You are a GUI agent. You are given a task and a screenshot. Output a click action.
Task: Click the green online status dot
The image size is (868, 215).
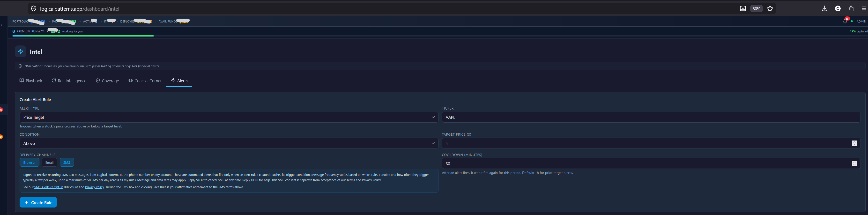(852, 21)
